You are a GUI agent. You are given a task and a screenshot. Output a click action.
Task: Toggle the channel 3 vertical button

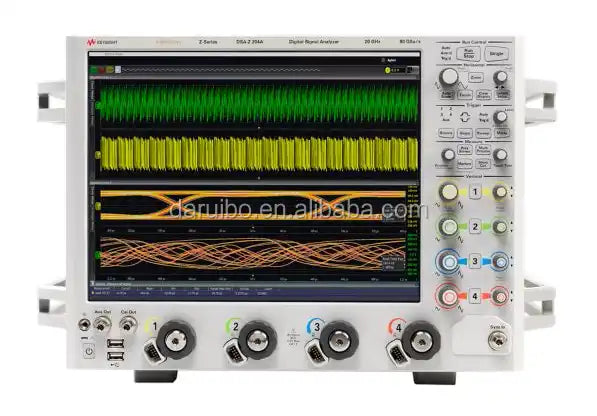tap(475, 261)
